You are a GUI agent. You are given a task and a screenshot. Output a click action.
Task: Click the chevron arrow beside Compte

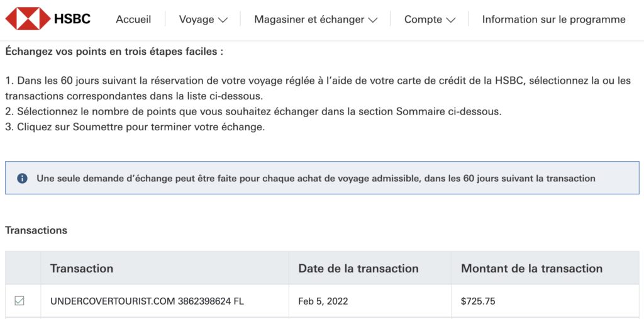tap(450, 20)
